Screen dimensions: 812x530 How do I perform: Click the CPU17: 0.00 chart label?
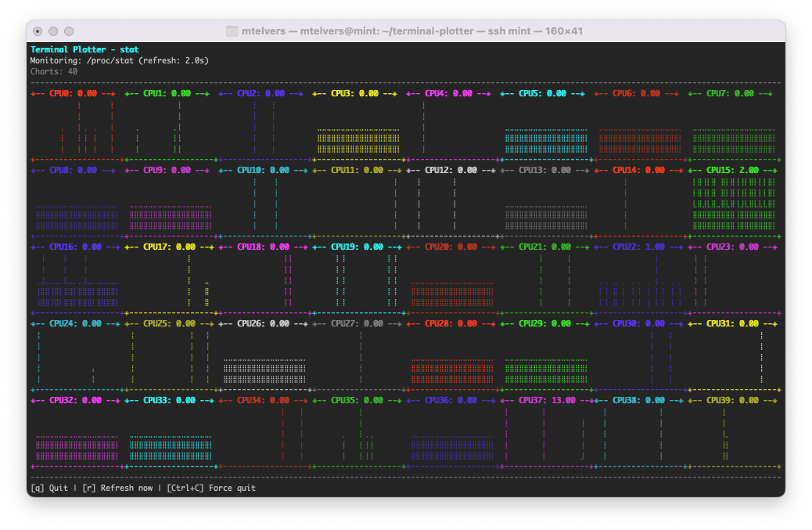click(169, 247)
